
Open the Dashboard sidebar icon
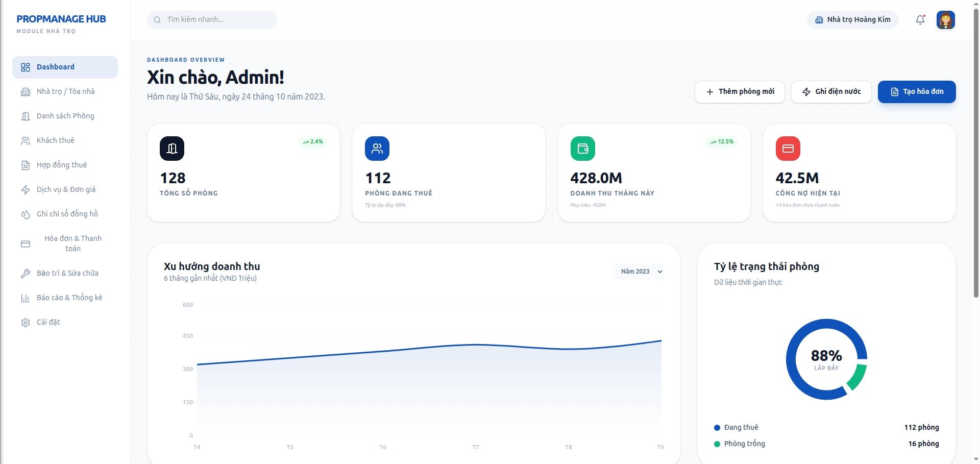tap(26, 66)
